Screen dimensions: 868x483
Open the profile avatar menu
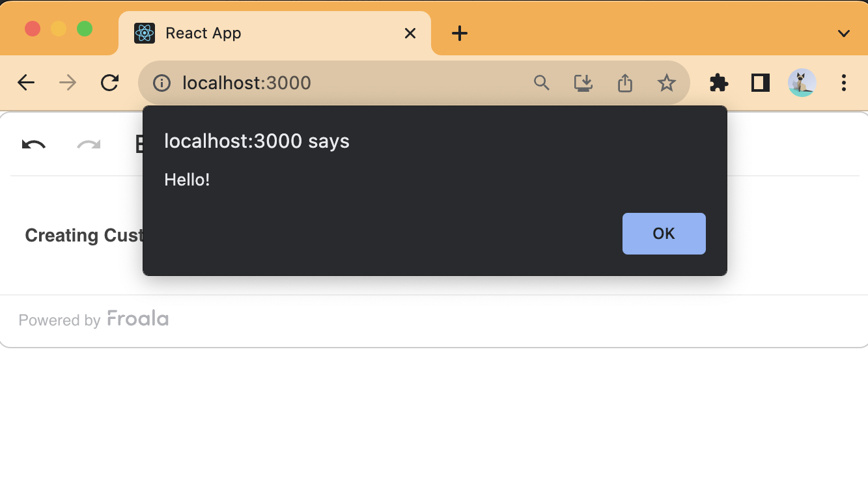tap(802, 83)
